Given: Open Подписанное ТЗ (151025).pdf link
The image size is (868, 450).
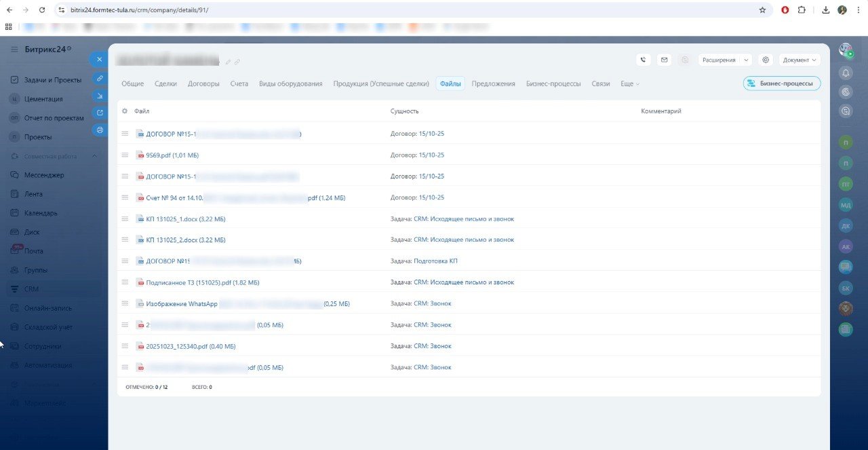Looking at the screenshot, I should [x=203, y=282].
